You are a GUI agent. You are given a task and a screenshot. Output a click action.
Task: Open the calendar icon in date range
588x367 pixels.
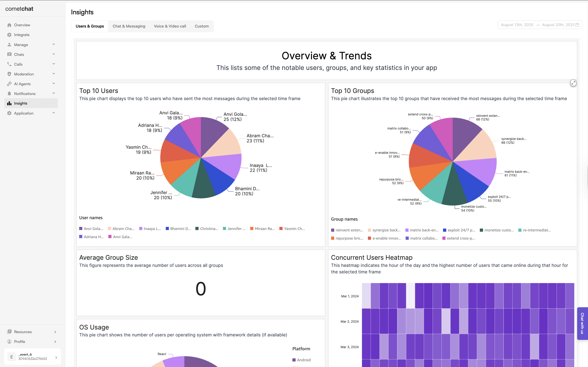[577, 25]
